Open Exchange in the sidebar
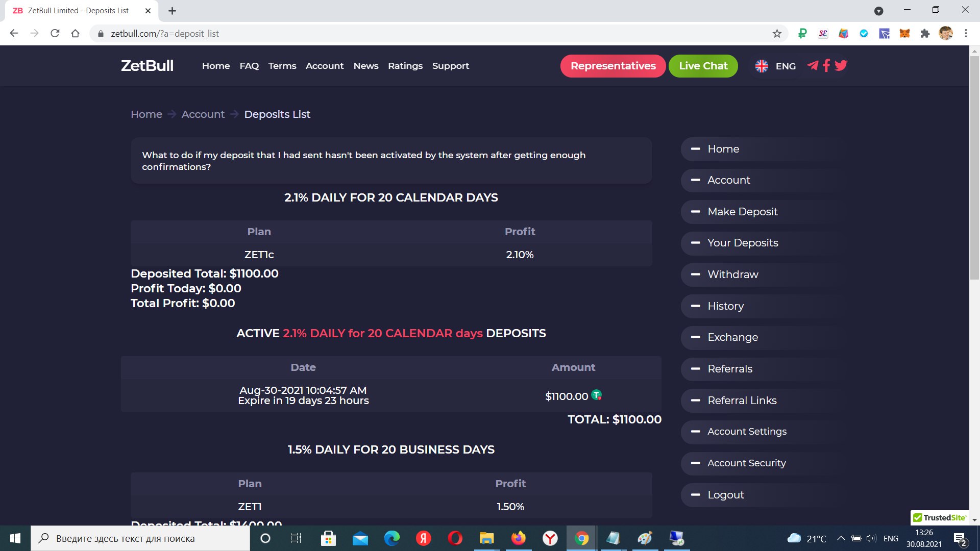The image size is (980, 551). click(x=763, y=337)
